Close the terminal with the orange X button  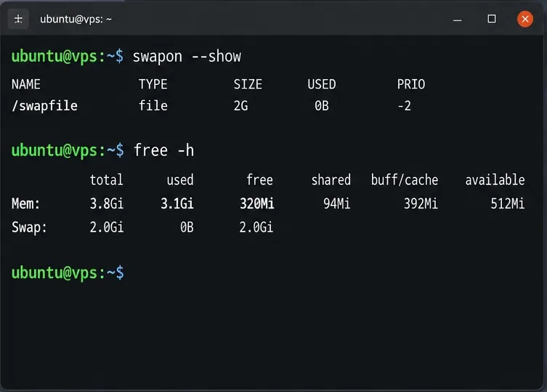pos(525,19)
